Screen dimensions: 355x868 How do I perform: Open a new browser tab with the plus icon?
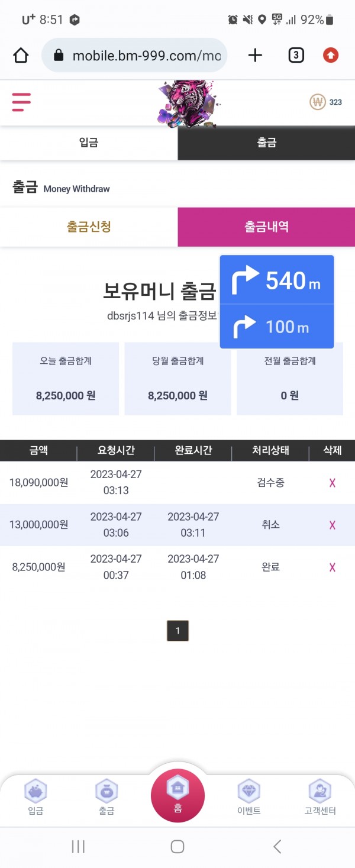pyautogui.click(x=255, y=56)
